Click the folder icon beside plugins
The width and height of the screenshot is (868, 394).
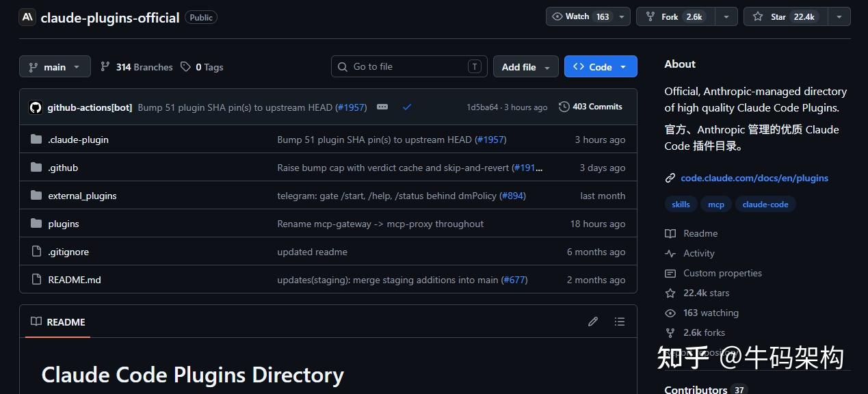[x=36, y=224]
